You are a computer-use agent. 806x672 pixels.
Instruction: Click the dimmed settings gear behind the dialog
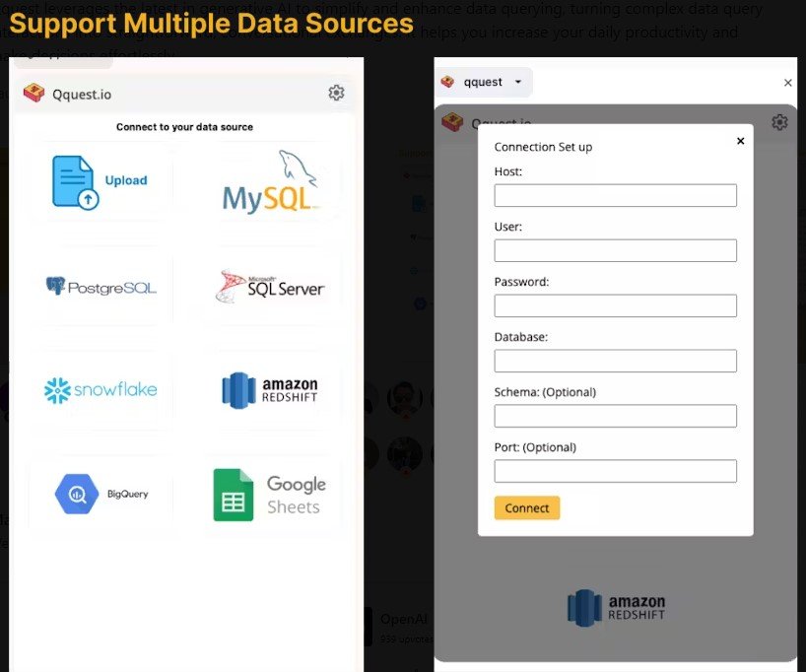[x=779, y=122]
